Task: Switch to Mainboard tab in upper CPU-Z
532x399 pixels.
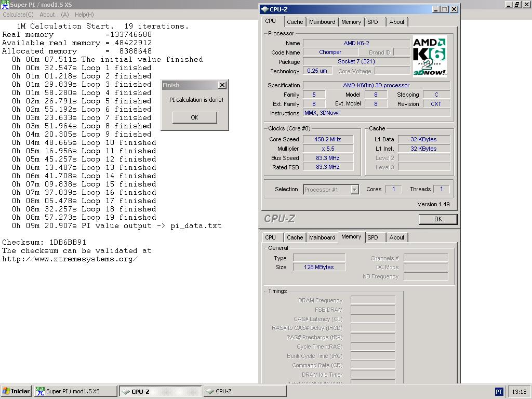Action: click(322, 22)
